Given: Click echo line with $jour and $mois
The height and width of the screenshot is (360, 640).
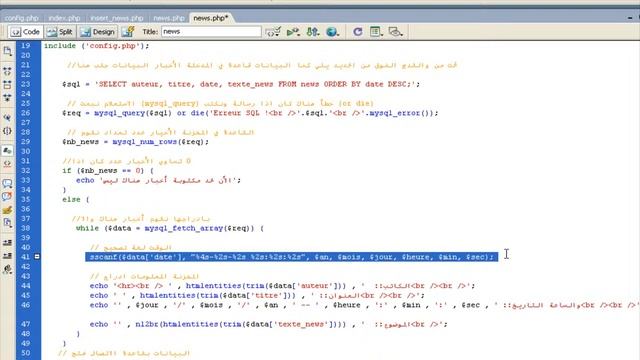Looking at the screenshot, I should tap(364, 305).
